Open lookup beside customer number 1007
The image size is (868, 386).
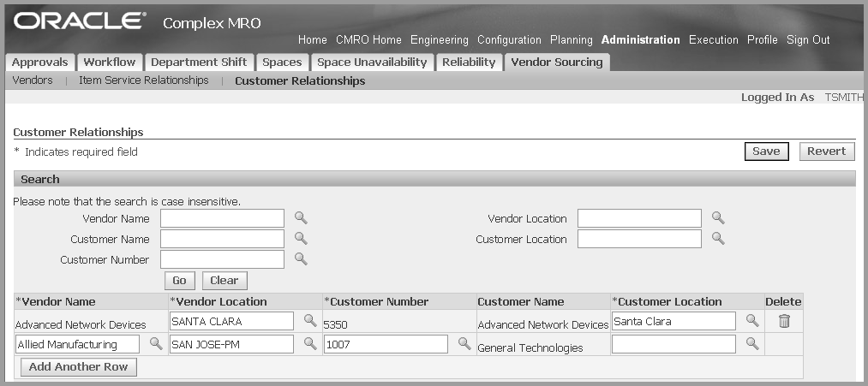464,343
